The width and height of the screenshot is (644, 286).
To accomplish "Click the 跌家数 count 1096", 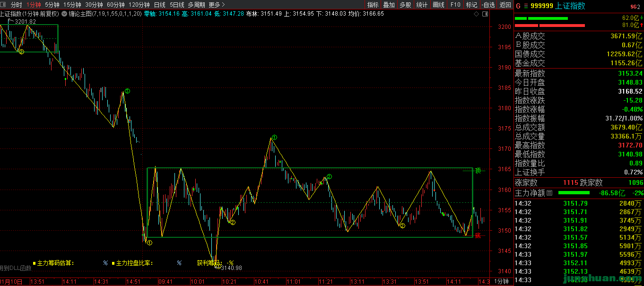I will point(635,182).
